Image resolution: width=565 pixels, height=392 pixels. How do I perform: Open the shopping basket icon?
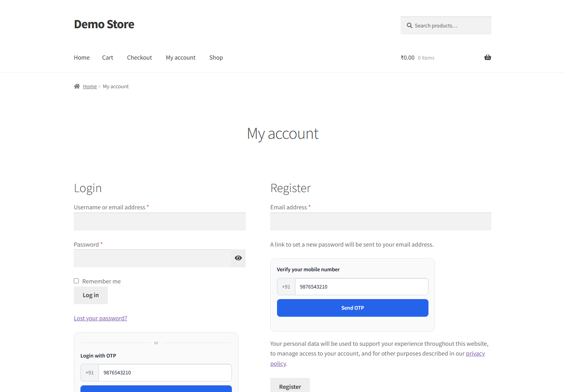coord(488,57)
